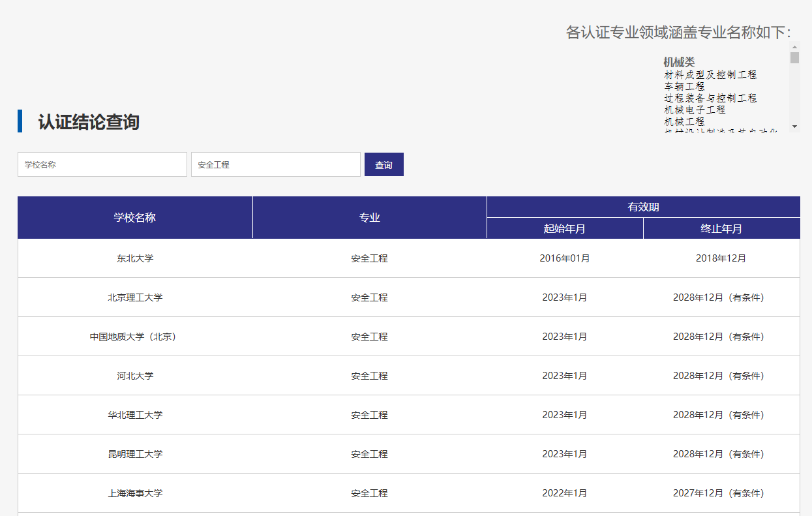Select 过程装备与控制工程 in the major list

coord(711,98)
